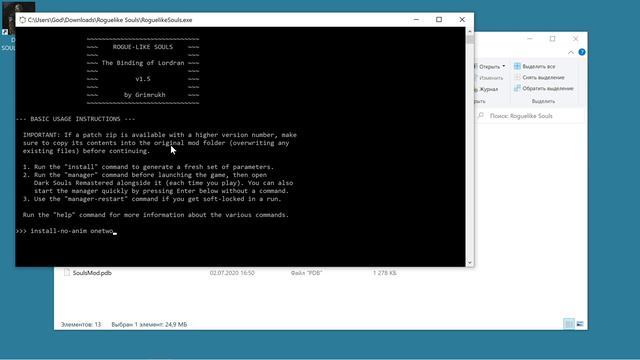Click the Выбран 1 элемент status text

[x=149, y=324]
